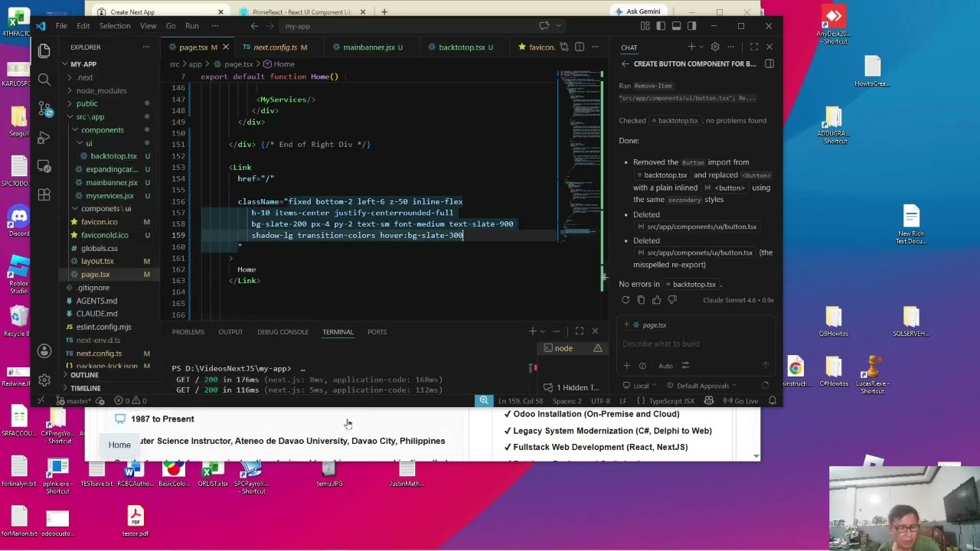This screenshot has height=551, width=980.
Task: Click Ln 159, Col 58 status entry
Action: [x=521, y=401]
